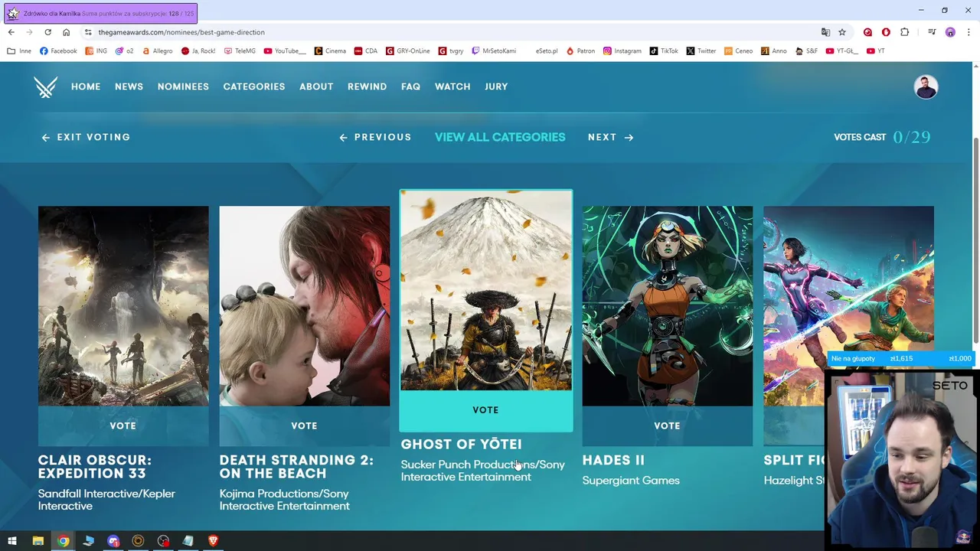Open FAQ in site navigation

coord(410,86)
